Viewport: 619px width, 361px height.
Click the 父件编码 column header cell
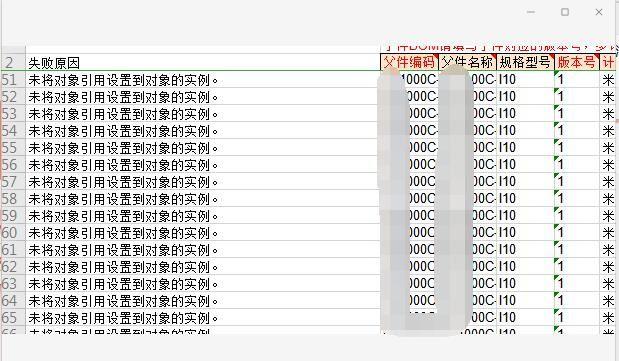[409, 62]
